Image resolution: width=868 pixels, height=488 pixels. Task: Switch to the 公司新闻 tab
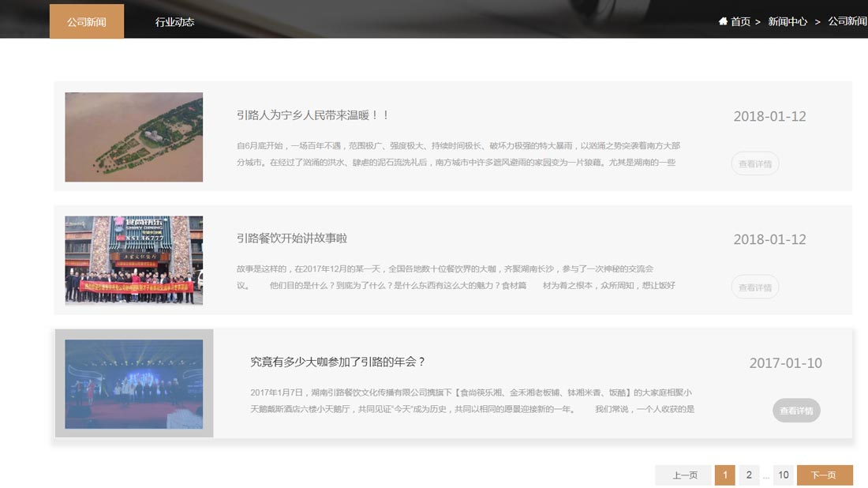click(87, 21)
